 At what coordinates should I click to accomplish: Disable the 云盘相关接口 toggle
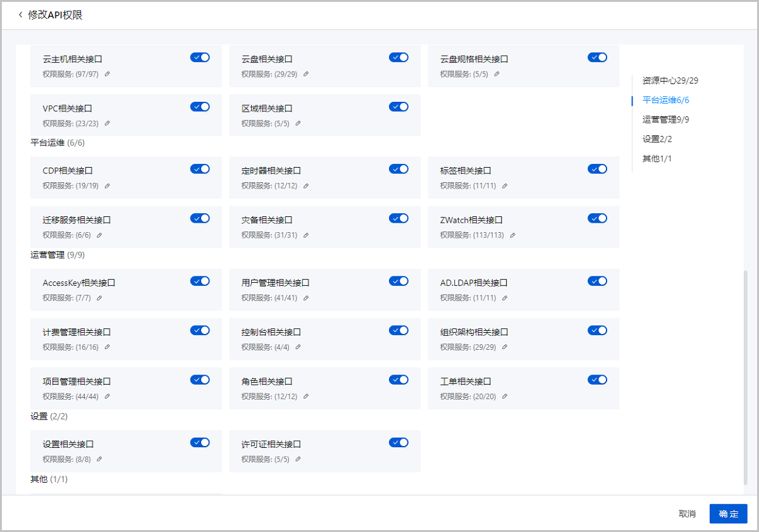pyautogui.click(x=398, y=58)
